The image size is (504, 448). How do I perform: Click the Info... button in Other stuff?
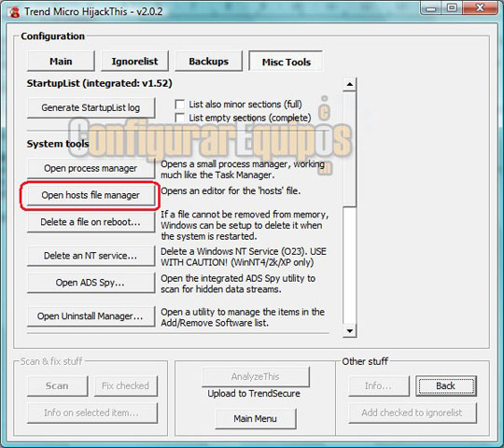(x=379, y=385)
